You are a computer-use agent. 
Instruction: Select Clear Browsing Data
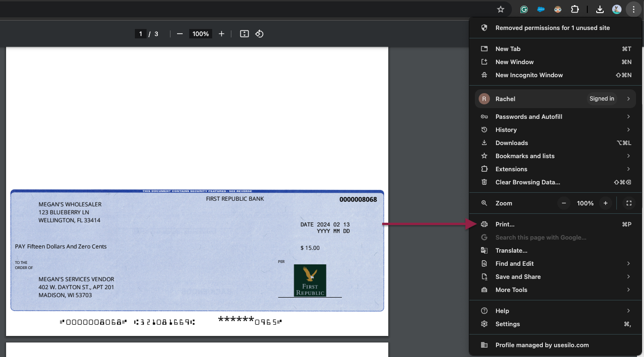click(x=555, y=182)
